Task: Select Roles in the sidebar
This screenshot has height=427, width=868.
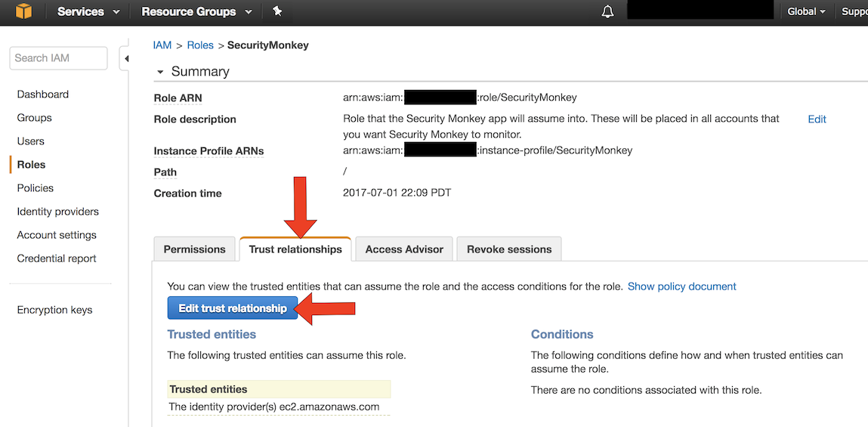Action: click(x=31, y=165)
